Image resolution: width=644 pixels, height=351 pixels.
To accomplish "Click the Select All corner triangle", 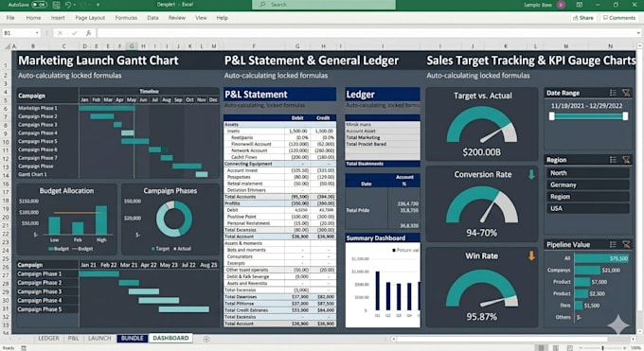I will pyautogui.click(x=7, y=46).
